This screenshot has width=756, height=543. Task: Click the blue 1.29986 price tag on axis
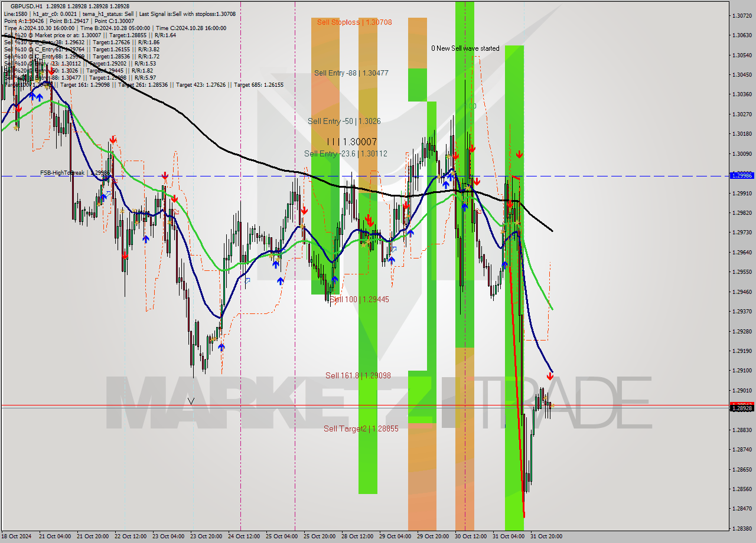(742, 176)
